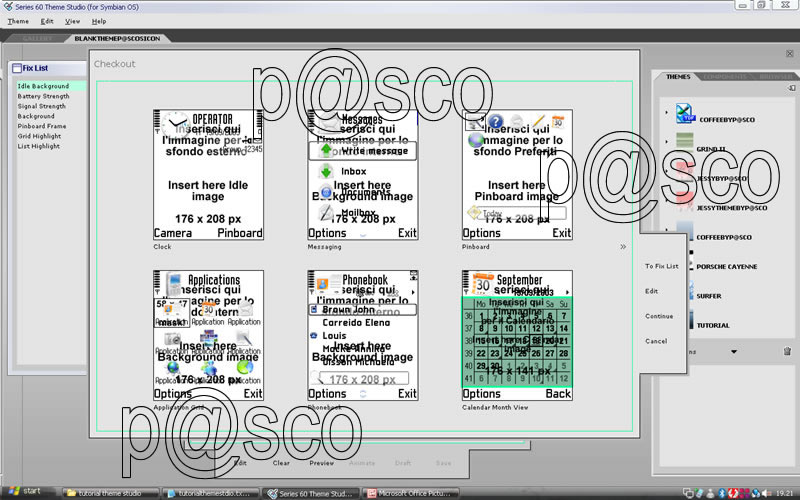Open the Phonebook screen preview
The width and height of the screenshot is (800, 500).
pos(363,335)
